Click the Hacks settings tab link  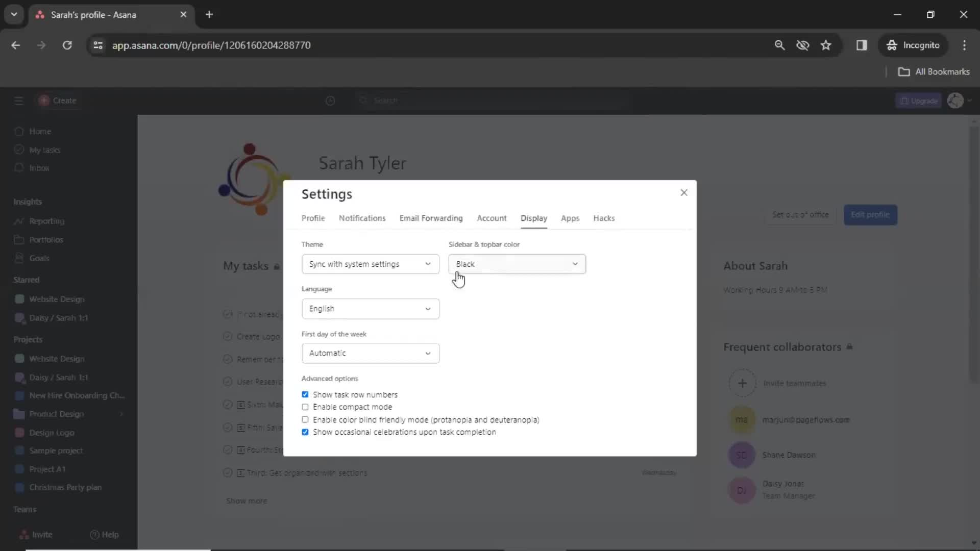[x=604, y=218]
